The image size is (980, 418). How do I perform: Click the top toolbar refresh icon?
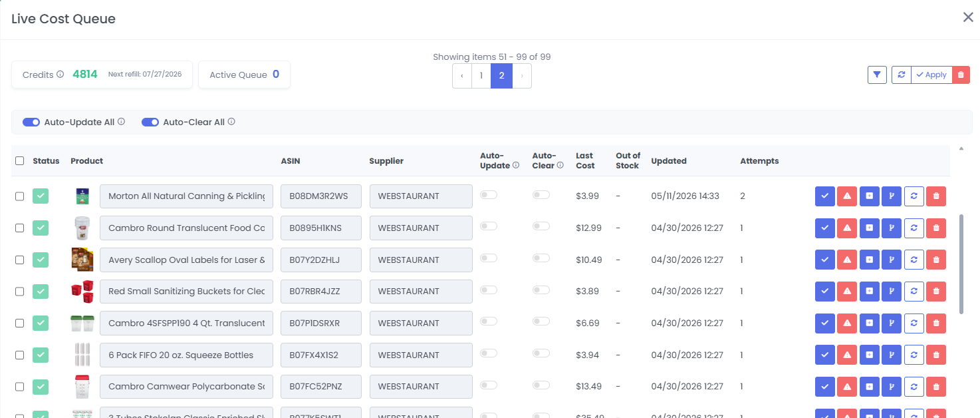pyautogui.click(x=901, y=75)
